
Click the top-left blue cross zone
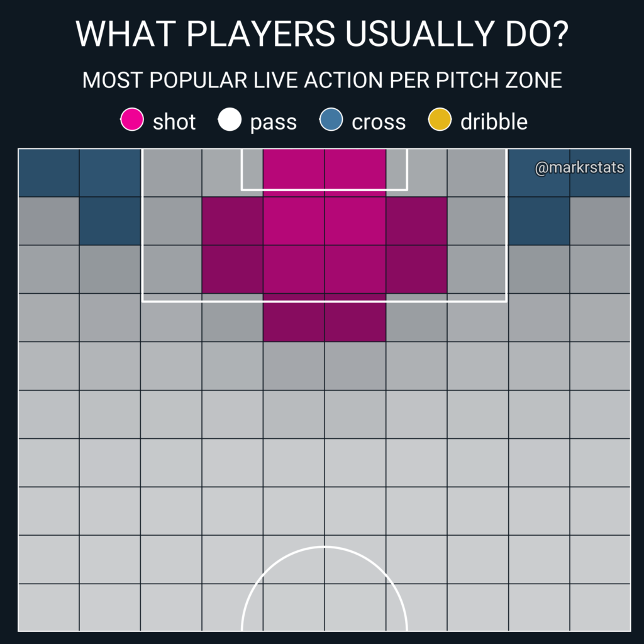(49, 172)
